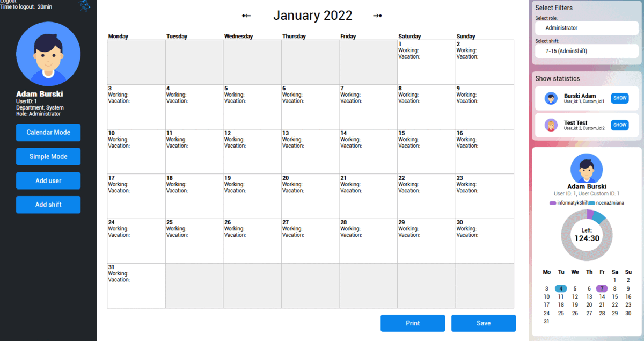Click the January 17 calendar cell
Screen dimensions: 644x341
pyautogui.click(x=136, y=195)
